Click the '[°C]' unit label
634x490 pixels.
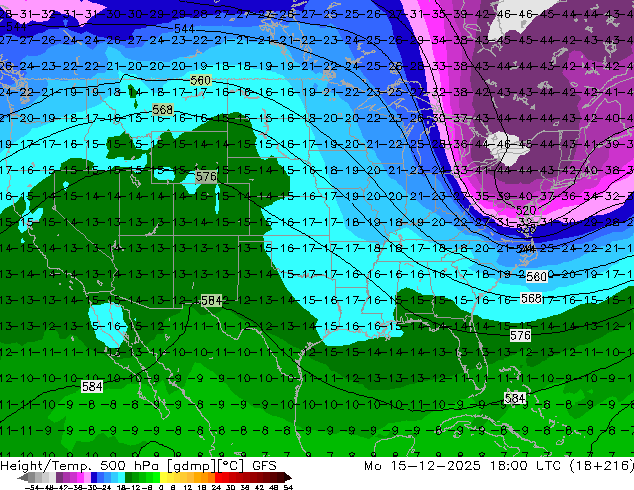pos(231,466)
